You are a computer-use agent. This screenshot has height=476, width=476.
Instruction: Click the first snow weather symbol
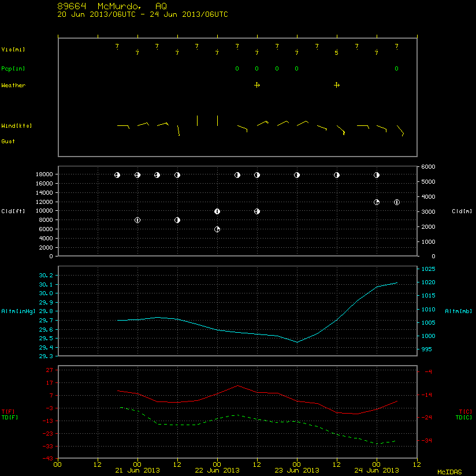pos(257,85)
